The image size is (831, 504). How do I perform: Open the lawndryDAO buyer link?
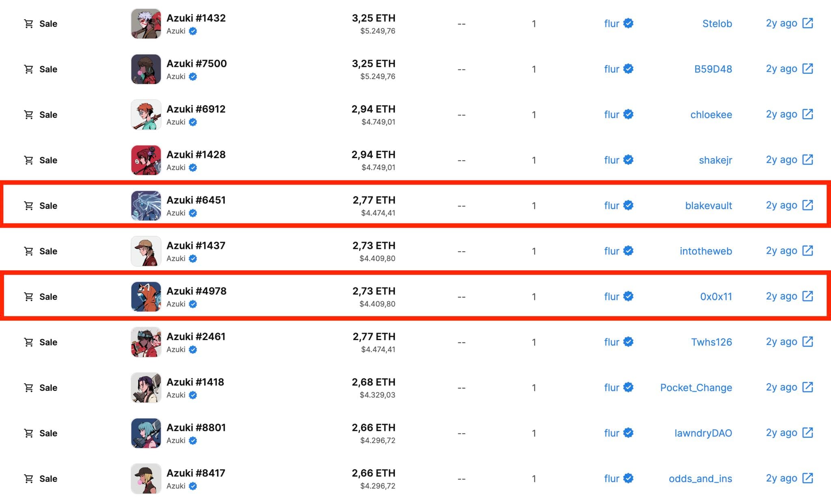703,433
